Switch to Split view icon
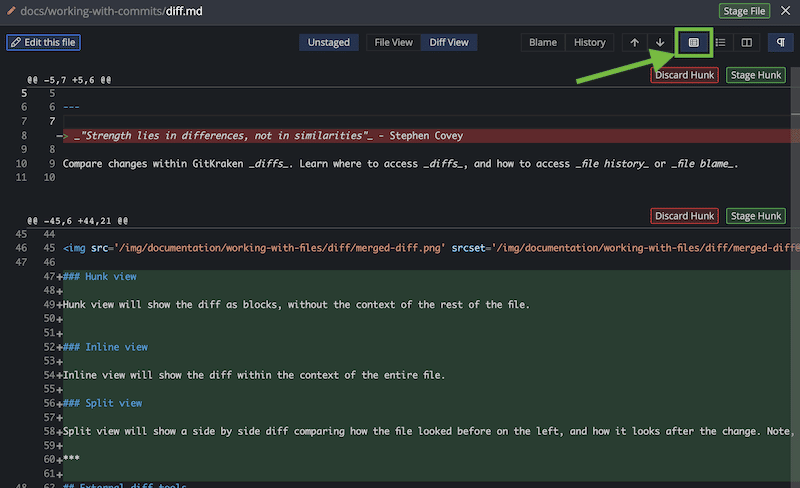Screen dimensions: 800x488 [x=746, y=42]
